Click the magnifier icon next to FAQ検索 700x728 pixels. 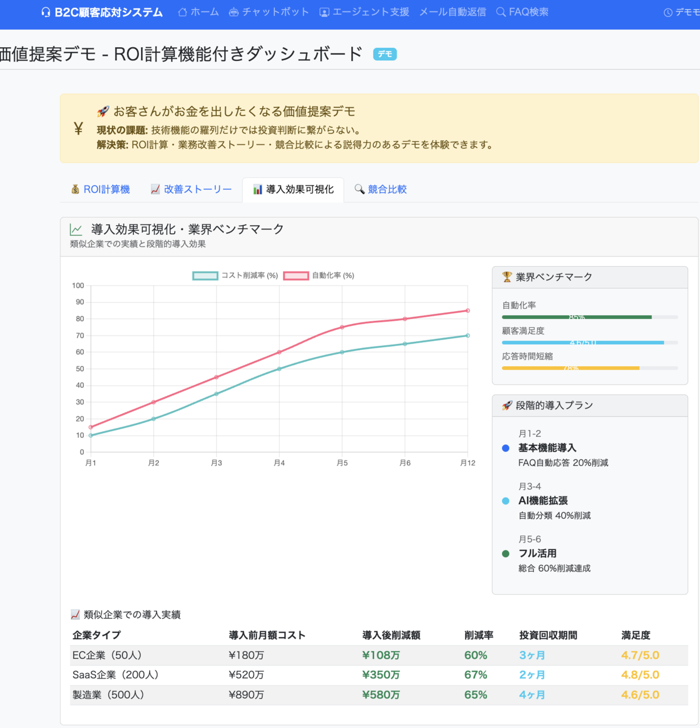pyautogui.click(x=501, y=11)
